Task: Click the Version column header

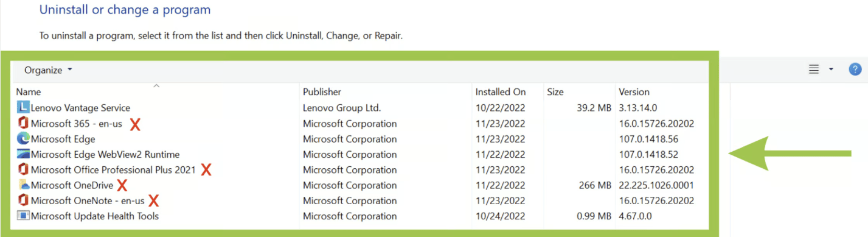Action: tap(634, 92)
